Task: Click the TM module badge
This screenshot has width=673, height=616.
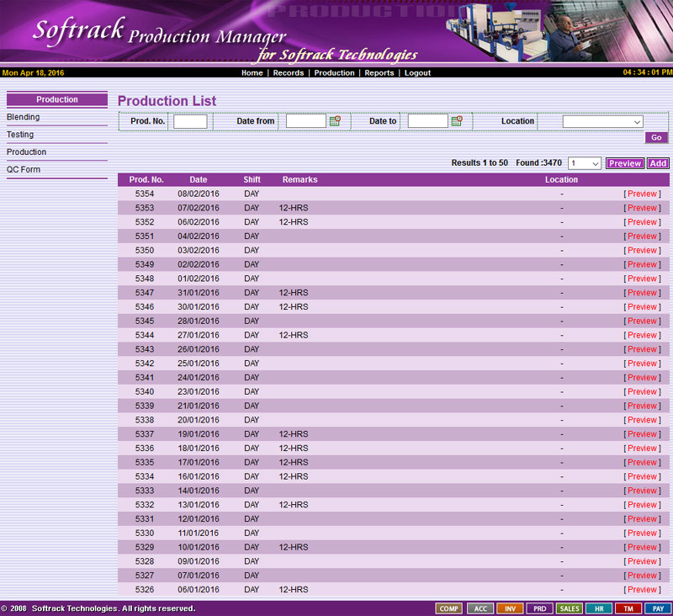Action: [x=628, y=608]
